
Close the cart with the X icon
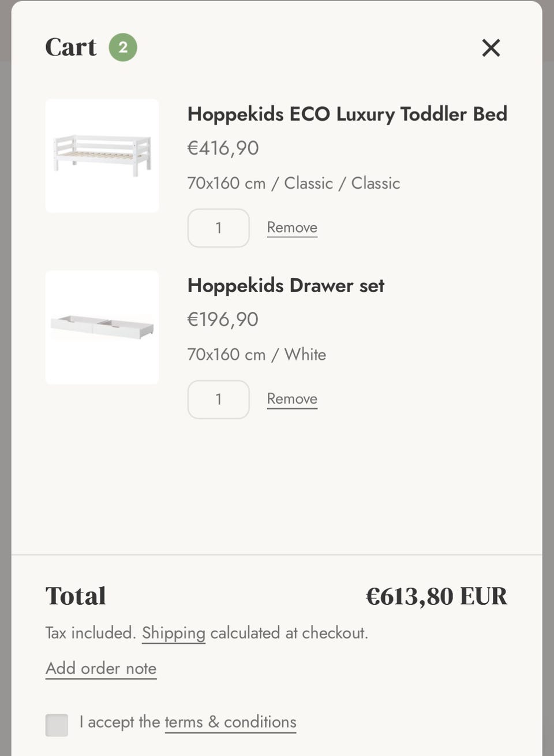[x=491, y=47]
